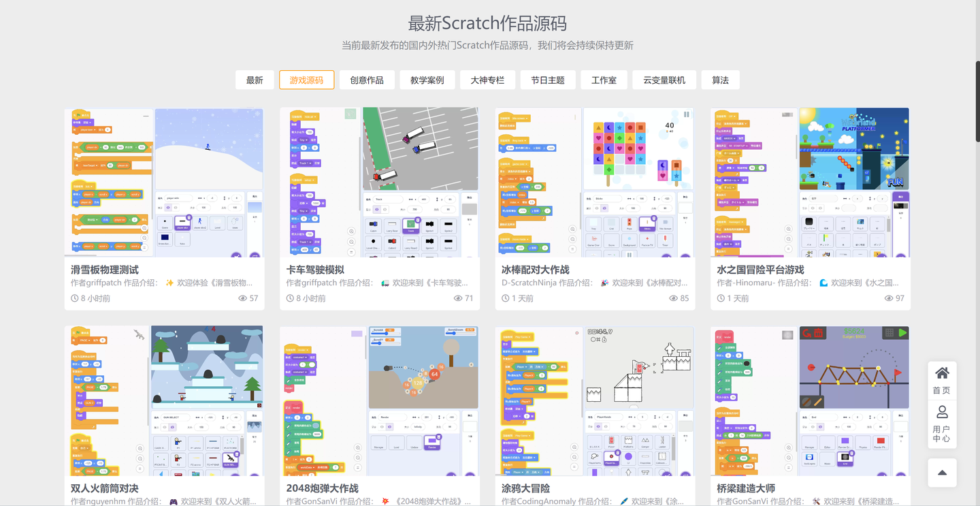The height and width of the screenshot is (506, 980).
Task: Select the 创意作品 category tab
Action: point(367,80)
